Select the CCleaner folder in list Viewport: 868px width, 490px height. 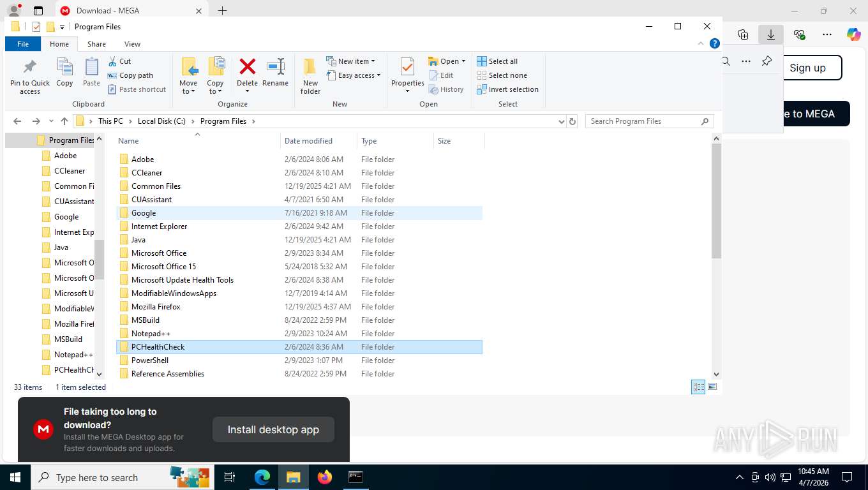tap(299, 173)
